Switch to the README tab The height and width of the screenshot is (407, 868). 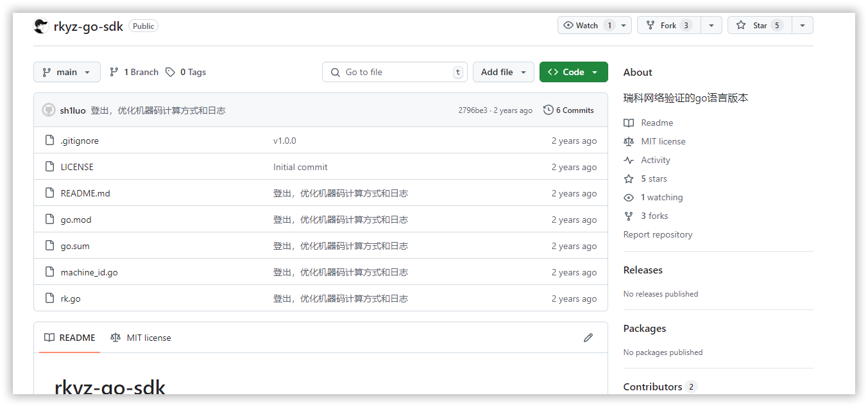69,338
